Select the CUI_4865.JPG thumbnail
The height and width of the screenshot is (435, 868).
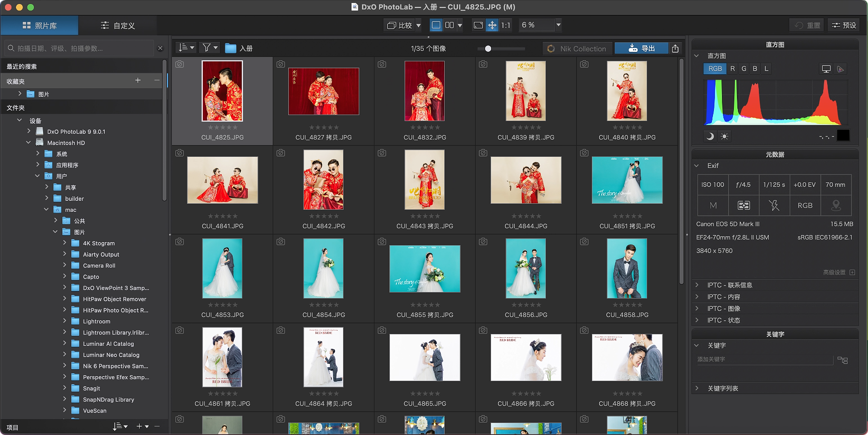(x=425, y=357)
